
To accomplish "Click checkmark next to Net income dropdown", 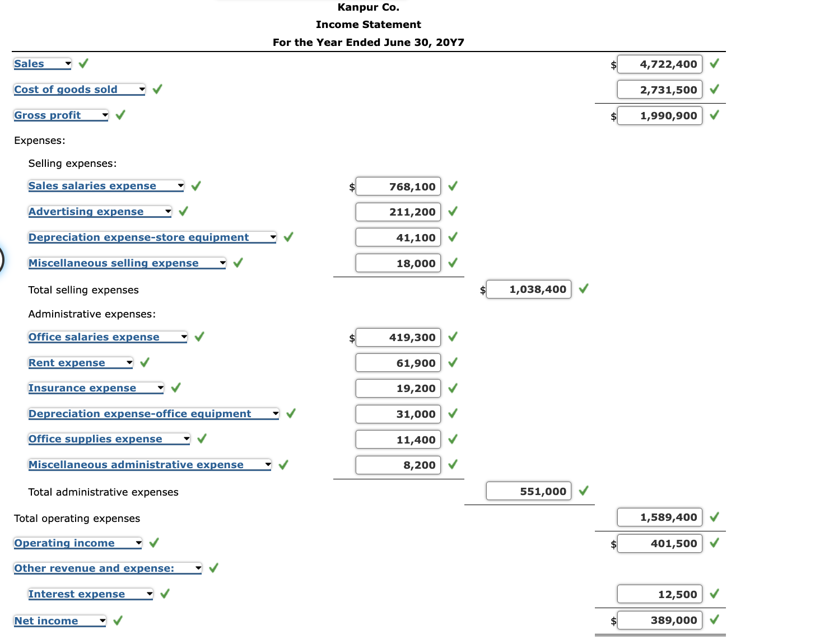I will 118,620.
